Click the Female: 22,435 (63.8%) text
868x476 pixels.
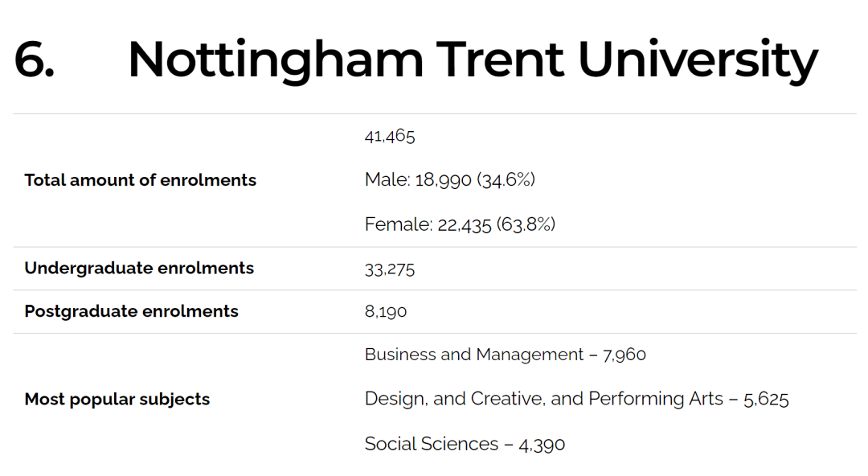pyautogui.click(x=460, y=224)
